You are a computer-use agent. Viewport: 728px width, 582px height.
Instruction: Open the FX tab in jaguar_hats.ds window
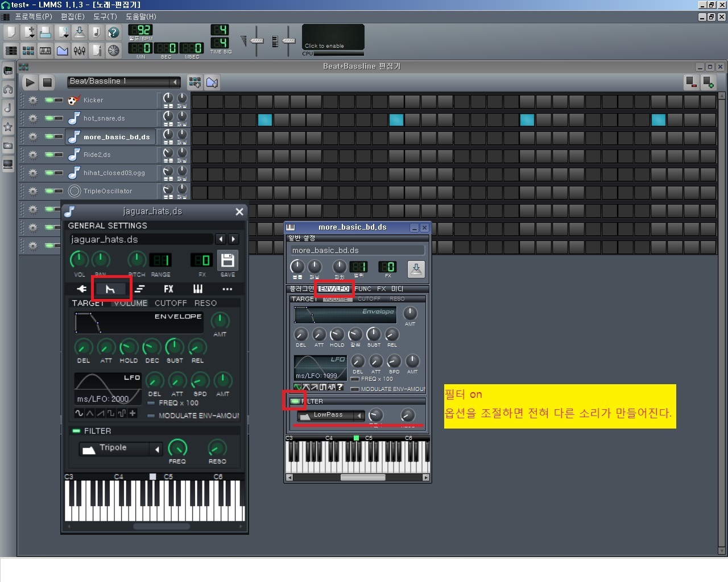168,289
